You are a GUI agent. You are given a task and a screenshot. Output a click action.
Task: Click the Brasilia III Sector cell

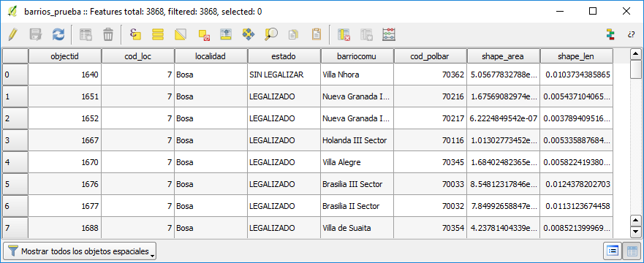pos(357,184)
